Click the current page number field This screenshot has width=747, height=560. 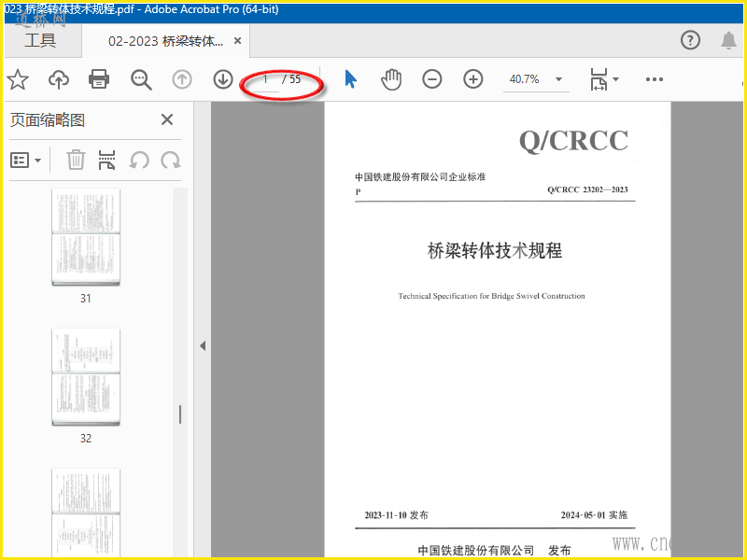[x=265, y=79]
